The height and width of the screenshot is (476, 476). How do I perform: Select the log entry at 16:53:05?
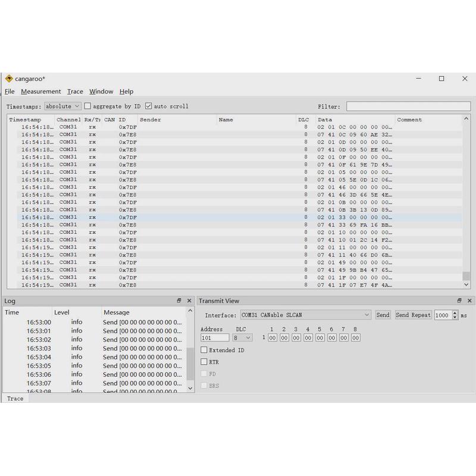pyautogui.click(x=95, y=365)
